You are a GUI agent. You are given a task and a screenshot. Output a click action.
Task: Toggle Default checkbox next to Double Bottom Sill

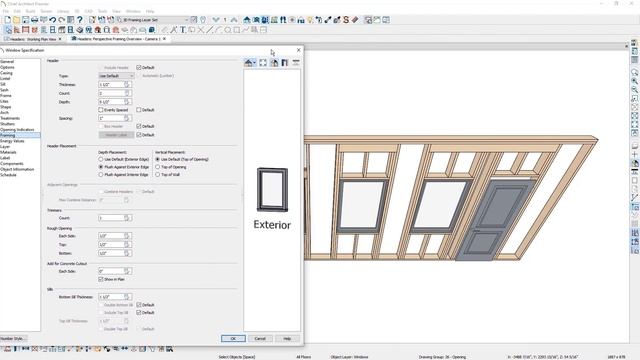tap(139, 305)
